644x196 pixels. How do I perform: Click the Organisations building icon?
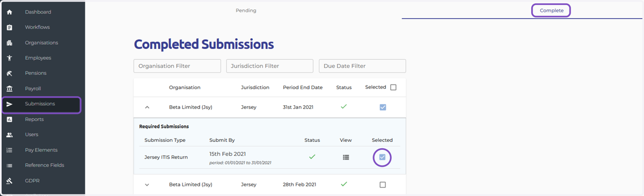coord(9,42)
